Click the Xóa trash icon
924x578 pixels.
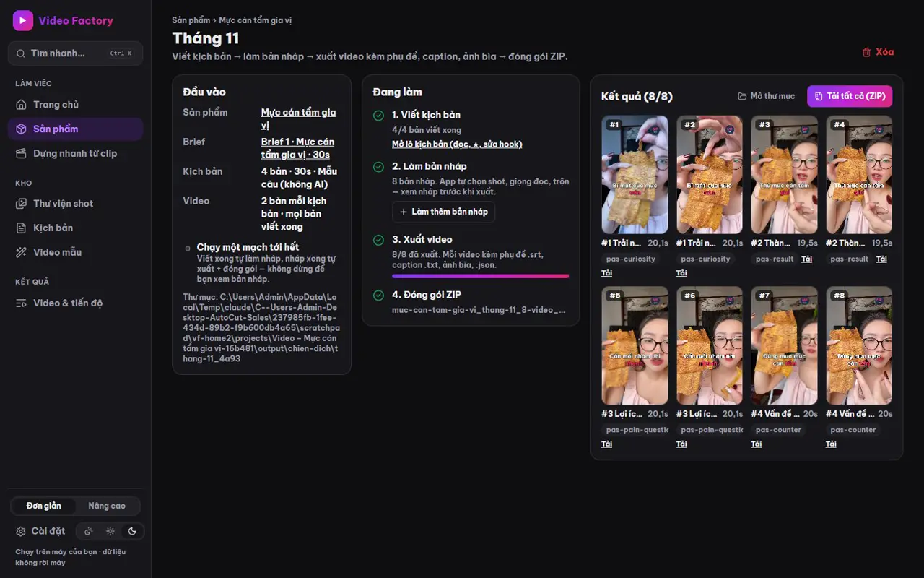(x=866, y=52)
